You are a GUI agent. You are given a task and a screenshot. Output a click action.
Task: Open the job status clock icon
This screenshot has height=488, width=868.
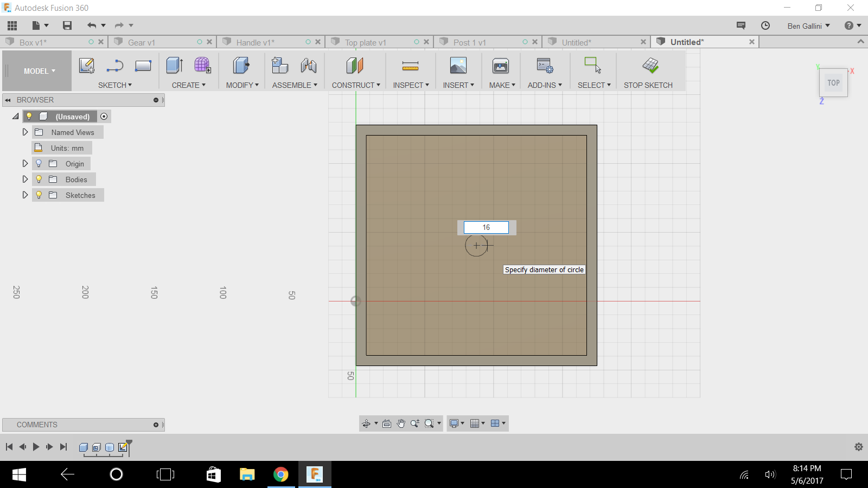[x=765, y=25]
